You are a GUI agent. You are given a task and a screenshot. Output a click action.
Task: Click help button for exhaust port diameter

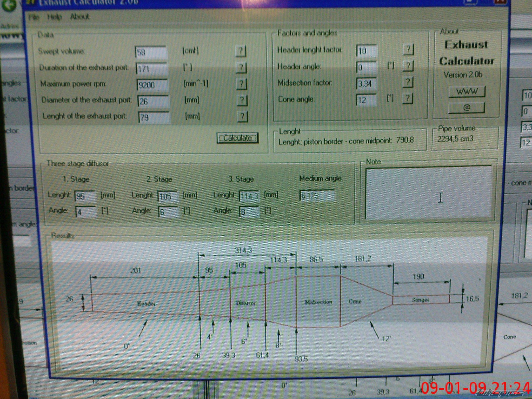[x=242, y=100]
